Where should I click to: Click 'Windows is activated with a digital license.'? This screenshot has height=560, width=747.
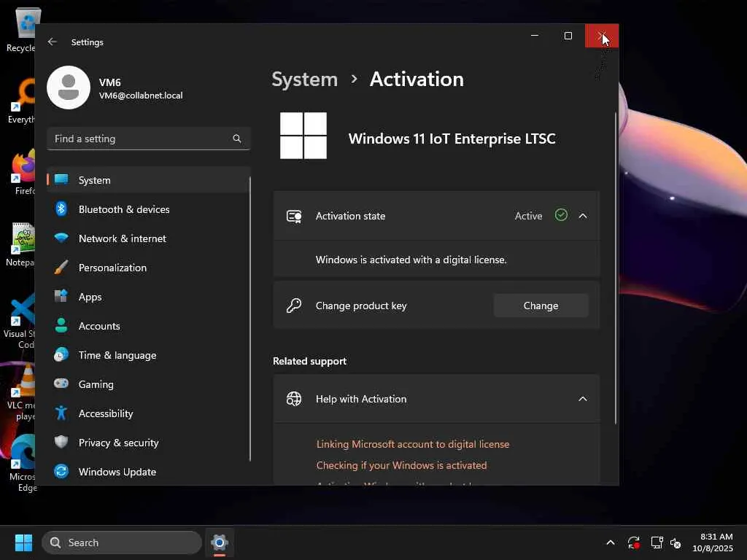[411, 260]
